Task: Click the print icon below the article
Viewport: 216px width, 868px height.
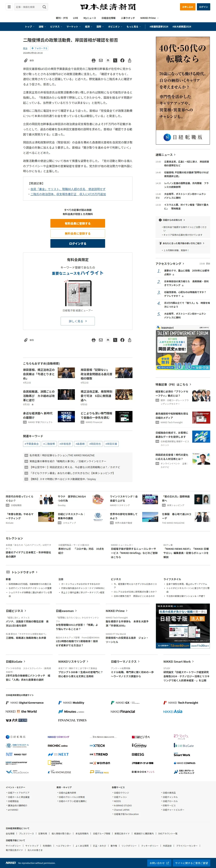Action: pos(93,340)
